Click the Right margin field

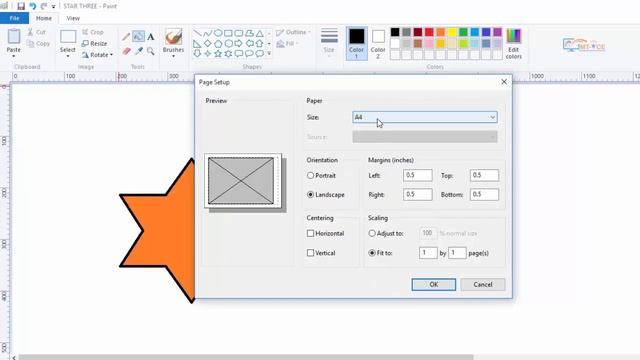point(418,194)
